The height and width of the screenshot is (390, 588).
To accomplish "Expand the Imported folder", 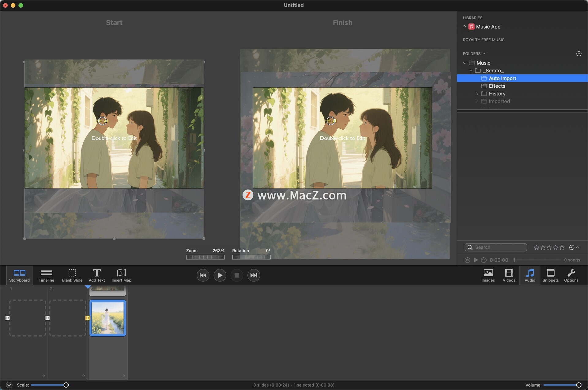I will pyautogui.click(x=477, y=101).
